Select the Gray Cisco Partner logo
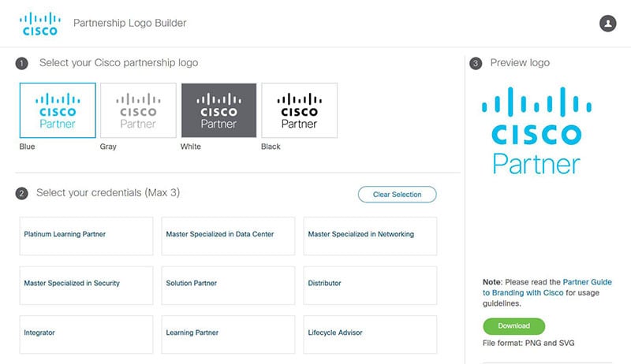The width and height of the screenshot is (631, 364). (138, 110)
